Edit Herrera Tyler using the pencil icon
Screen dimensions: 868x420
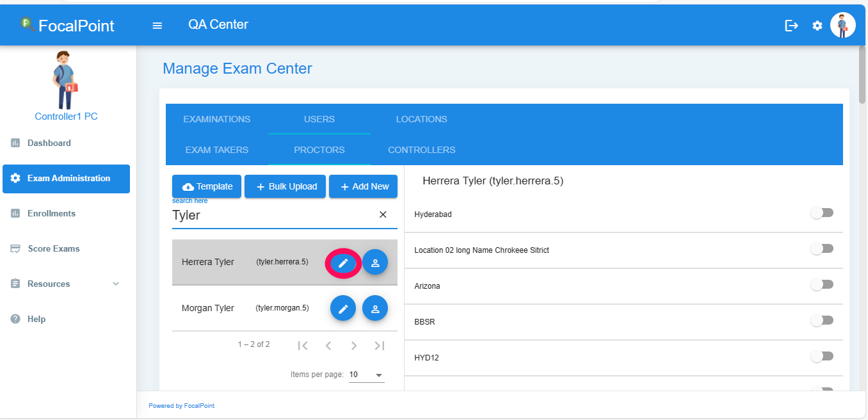(342, 262)
